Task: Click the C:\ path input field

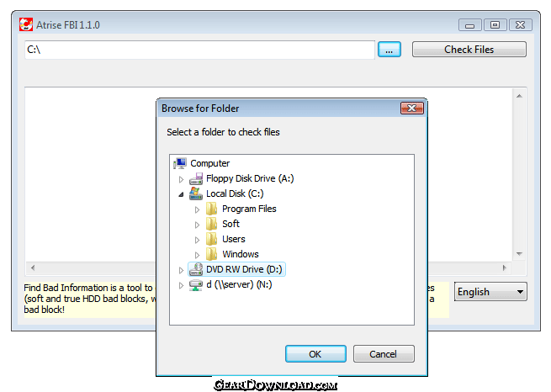Action: (x=199, y=50)
